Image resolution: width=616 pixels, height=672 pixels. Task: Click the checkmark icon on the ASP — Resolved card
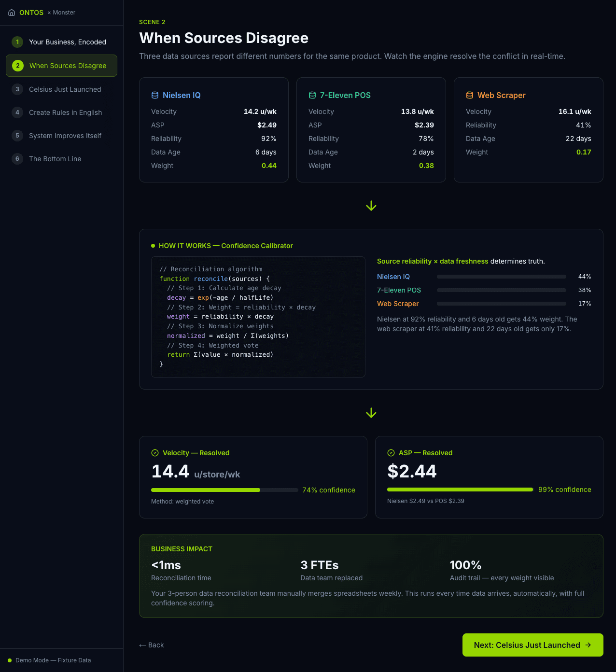(x=390, y=453)
